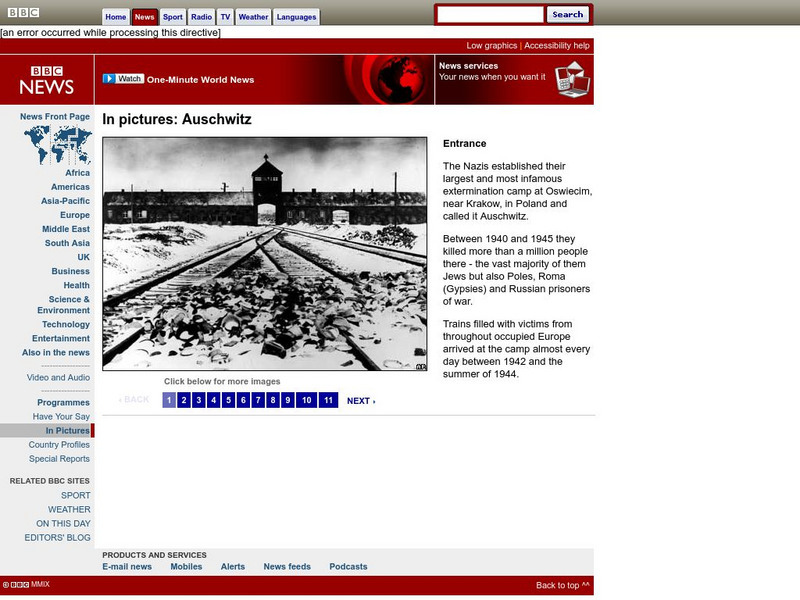800x600 pixels.
Task: Open Low graphics version link
Action: coord(491,45)
